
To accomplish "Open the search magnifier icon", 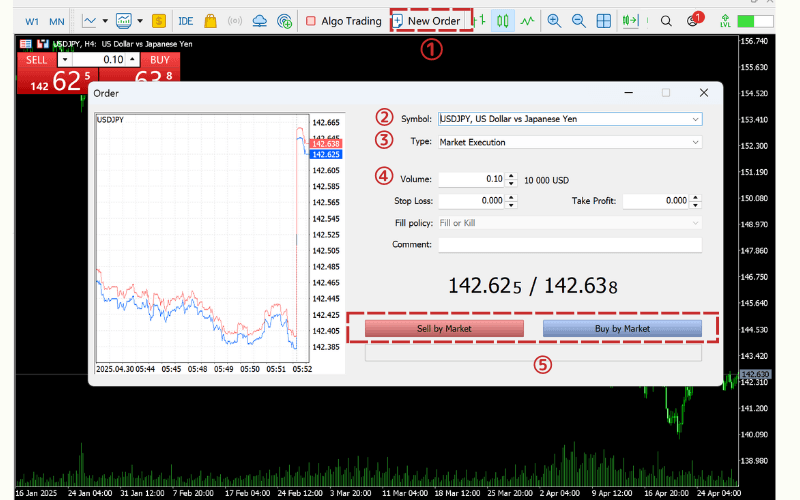I will tap(666, 20).
